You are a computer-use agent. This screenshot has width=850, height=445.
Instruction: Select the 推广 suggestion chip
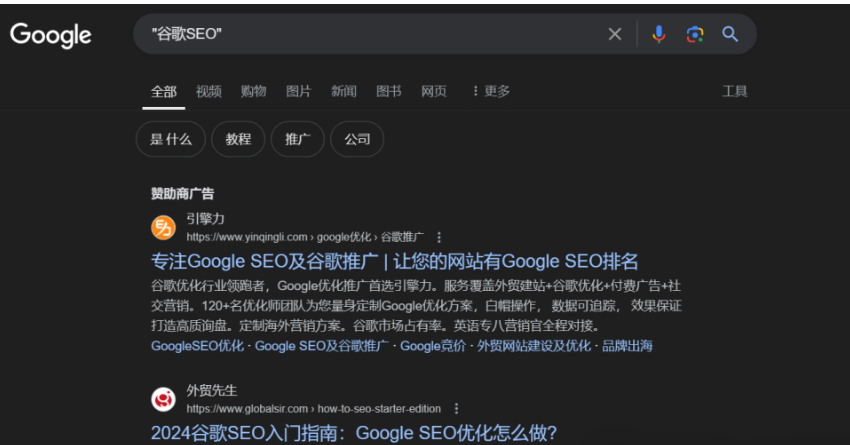click(297, 139)
